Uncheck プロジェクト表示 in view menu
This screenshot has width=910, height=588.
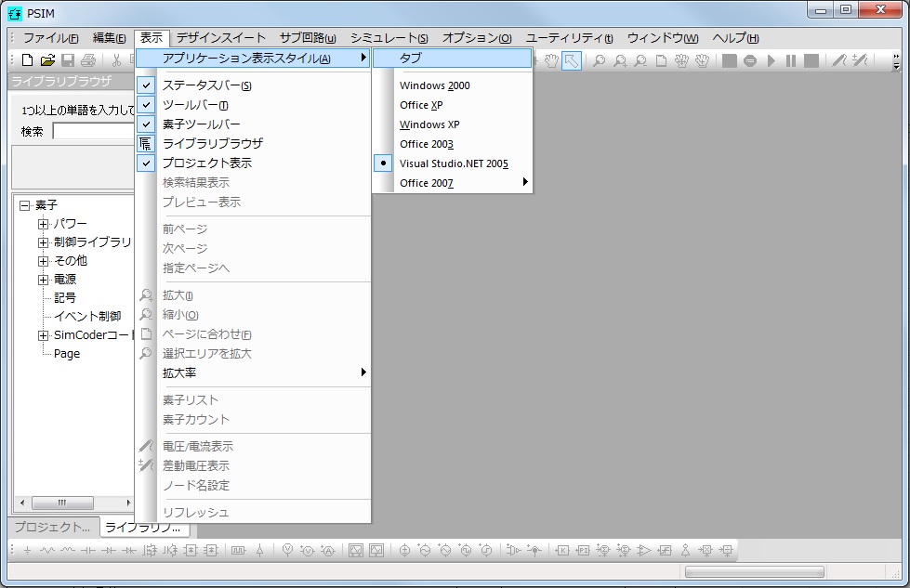pos(206,163)
